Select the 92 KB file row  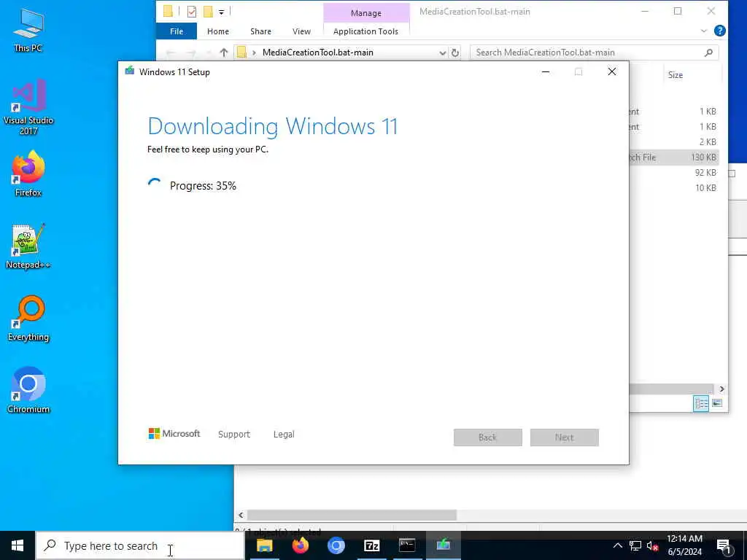(x=673, y=172)
